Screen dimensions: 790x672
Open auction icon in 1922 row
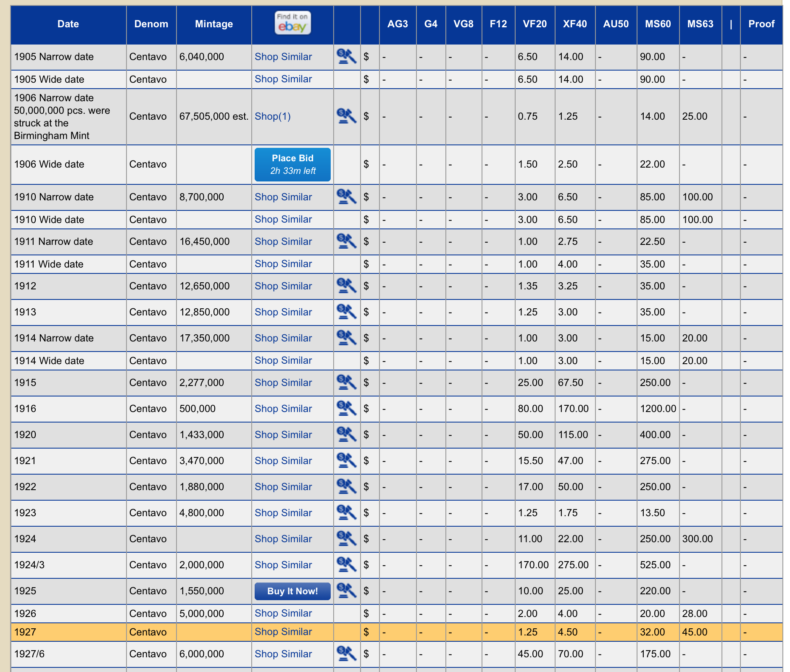(347, 486)
